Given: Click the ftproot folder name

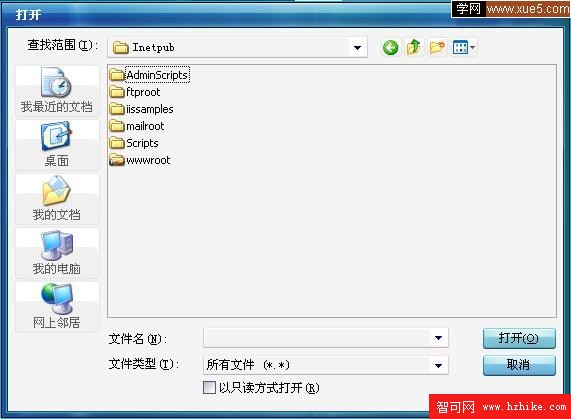Looking at the screenshot, I should (143, 92).
